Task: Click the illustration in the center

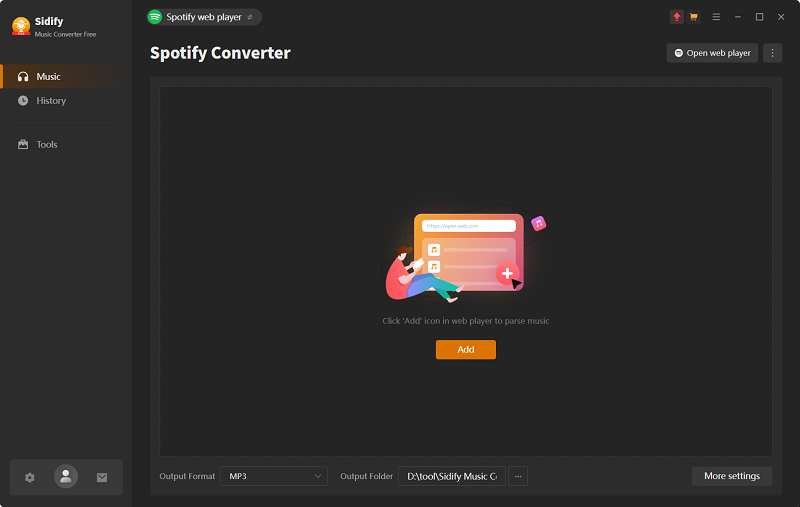Action: coord(465,256)
